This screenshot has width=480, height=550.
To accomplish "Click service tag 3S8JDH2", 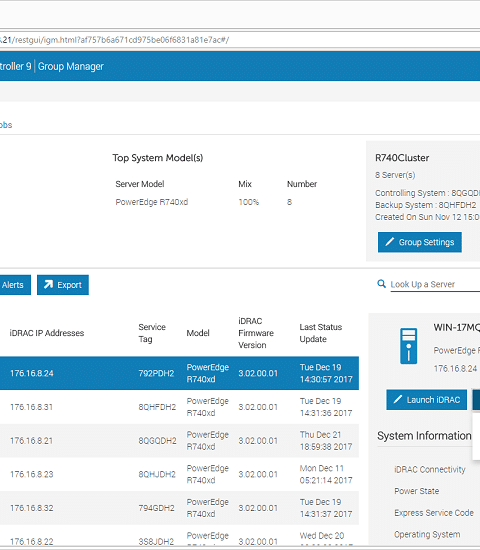I will tap(156, 542).
